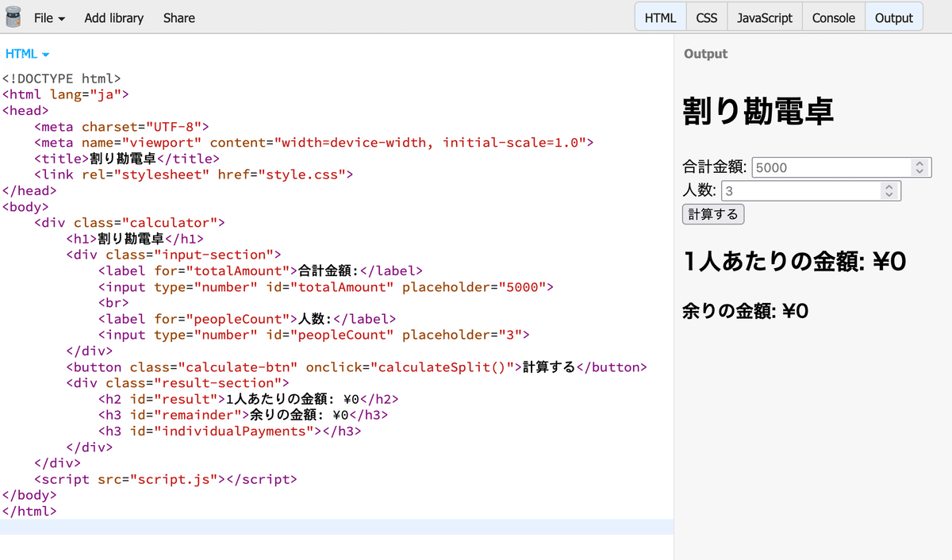The width and height of the screenshot is (952, 560).
Task: Click the label for="peopleCount" code line
Action: pyautogui.click(x=247, y=319)
